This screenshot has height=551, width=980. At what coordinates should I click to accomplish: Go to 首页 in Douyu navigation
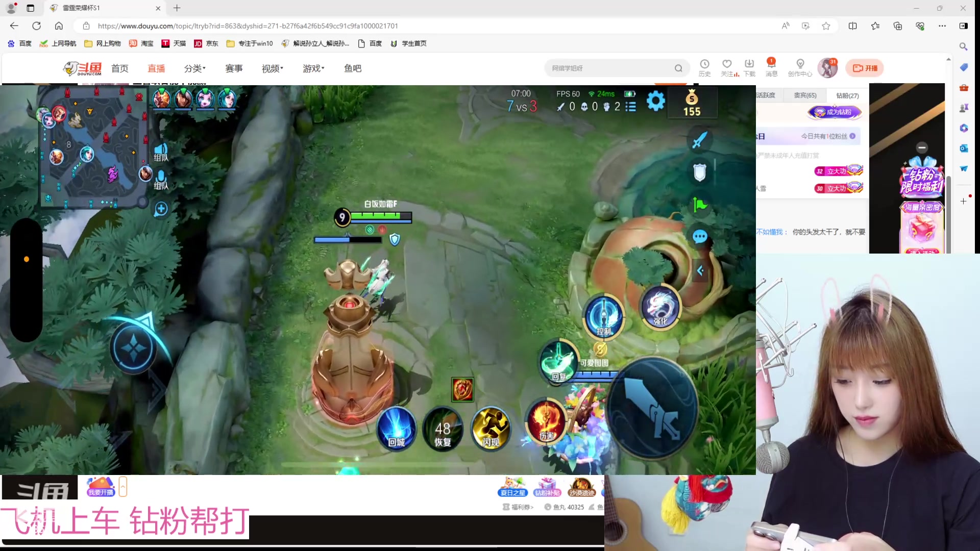click(x=120, y=68)
